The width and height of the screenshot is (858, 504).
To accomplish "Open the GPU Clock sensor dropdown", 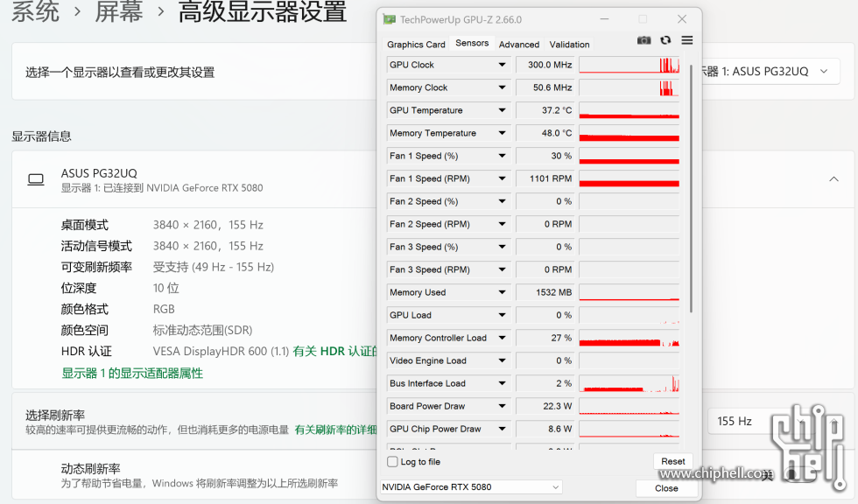I will point(502,65).
